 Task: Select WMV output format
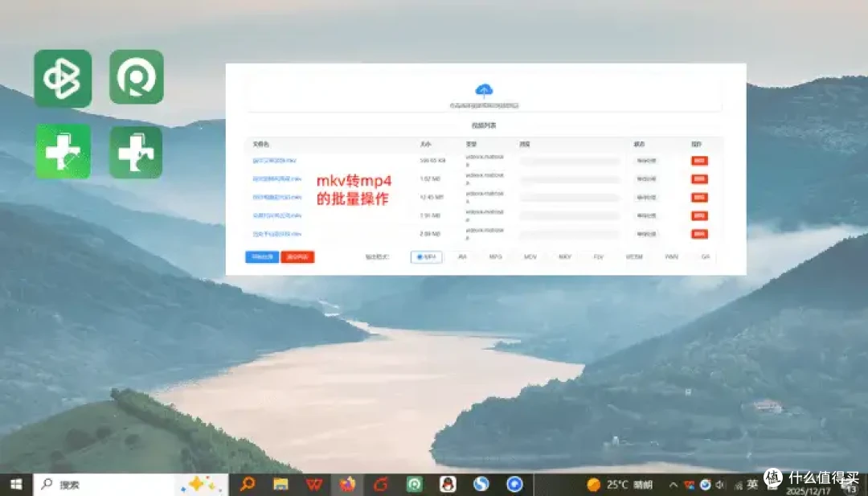pyautogui.click(x=671, y=257)
